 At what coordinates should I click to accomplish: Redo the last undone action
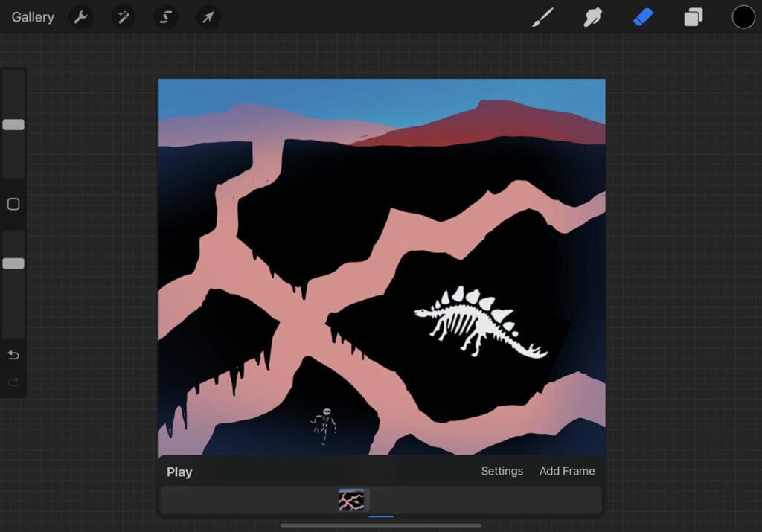tap(13, 382)
